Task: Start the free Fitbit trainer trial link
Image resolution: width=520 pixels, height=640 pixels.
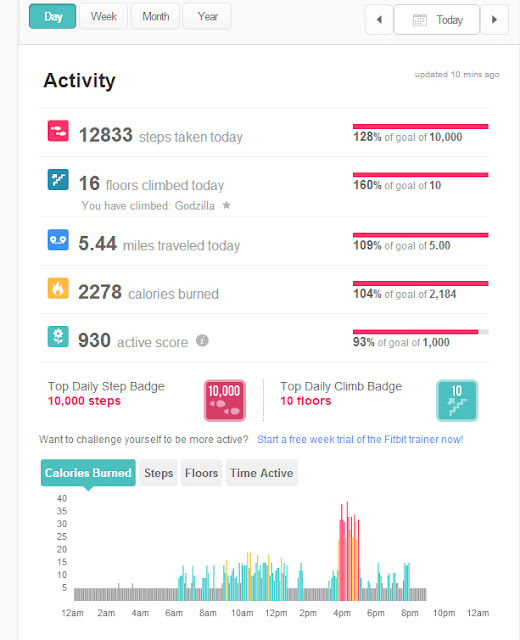Action: pos(360,439)
